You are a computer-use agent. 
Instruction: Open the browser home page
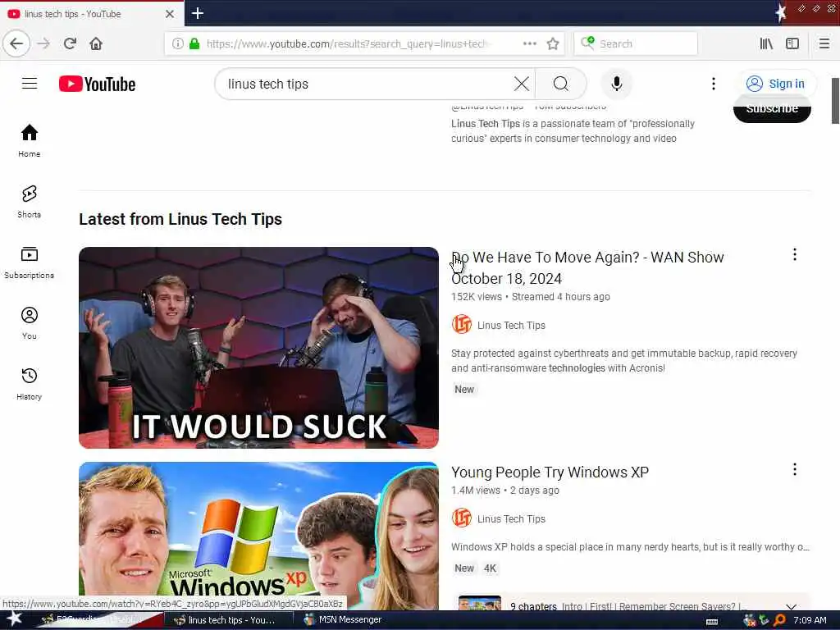pyautogui.click(x=96, y=44)
